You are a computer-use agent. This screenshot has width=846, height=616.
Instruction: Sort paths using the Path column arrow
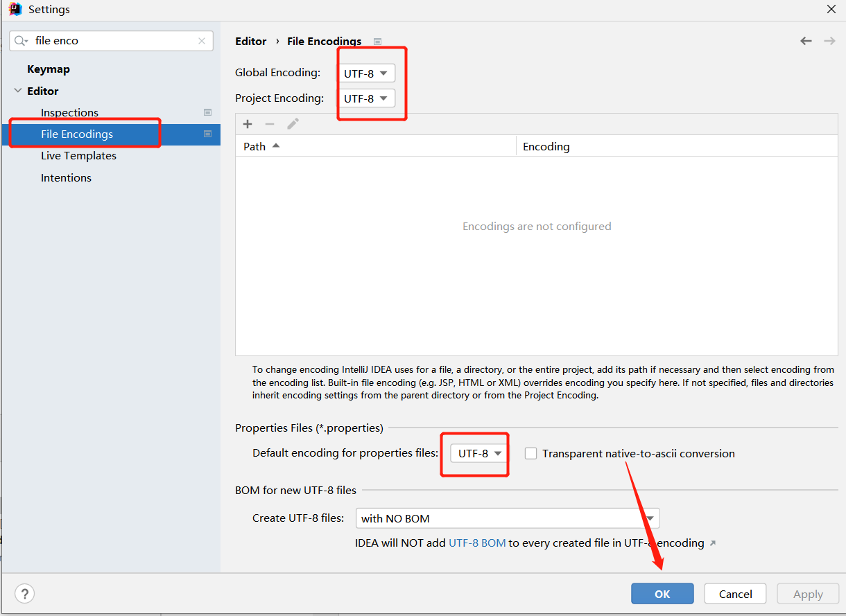276,146
